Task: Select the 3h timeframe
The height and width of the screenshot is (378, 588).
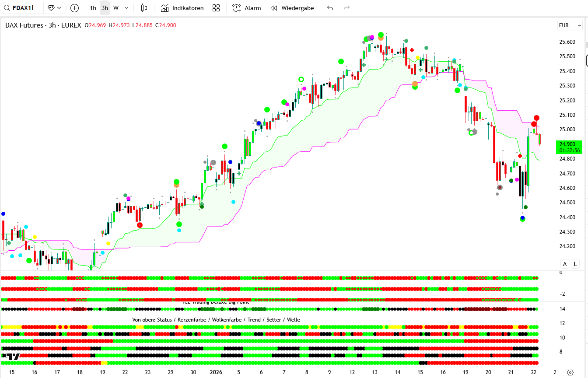Action: click(105, 8)
